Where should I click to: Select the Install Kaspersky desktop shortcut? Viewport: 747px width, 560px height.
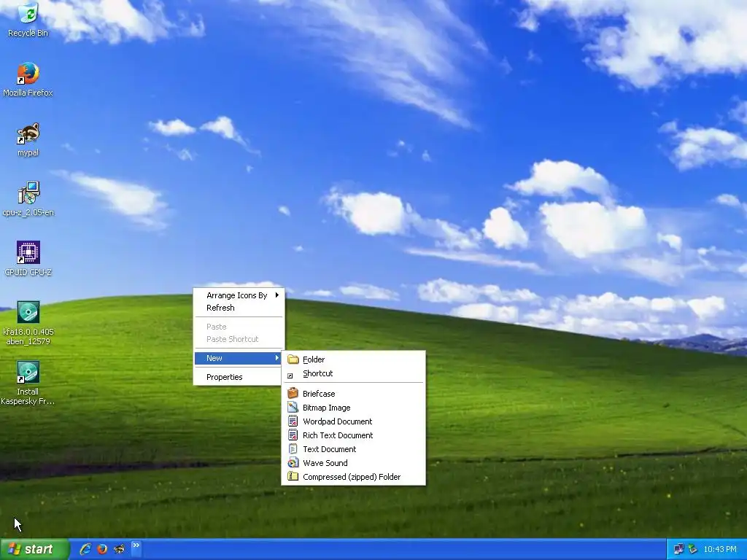(28, 384)
